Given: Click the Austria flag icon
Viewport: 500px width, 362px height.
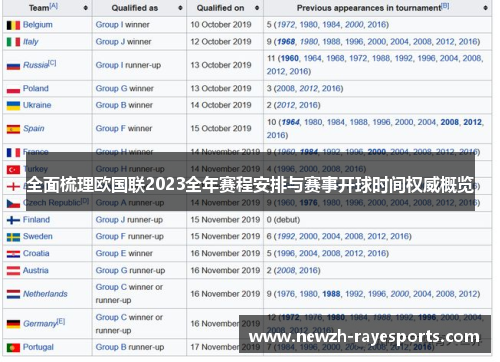Looking at the screenshot, I should [13, 271].
